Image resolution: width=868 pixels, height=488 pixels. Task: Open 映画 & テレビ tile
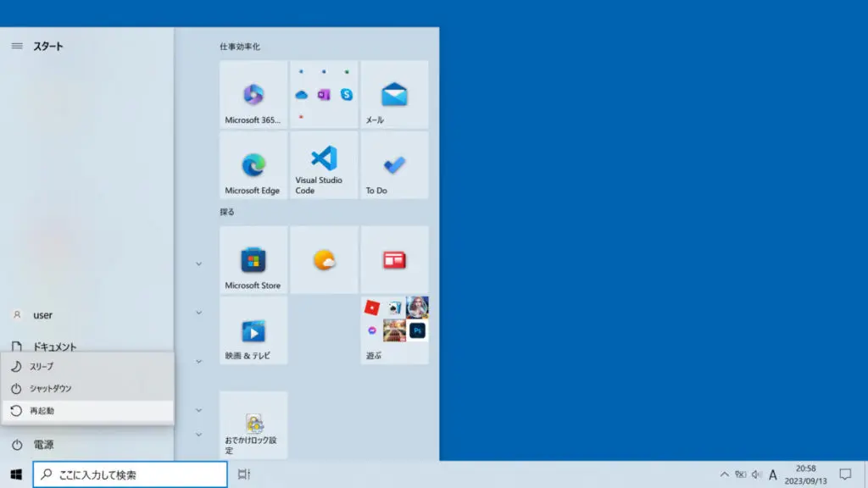click(253, 330)
